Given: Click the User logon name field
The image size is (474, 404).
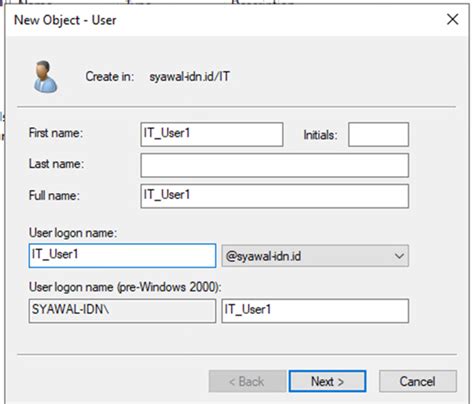Looking at the screenshot, I should (x=122, y=256).
